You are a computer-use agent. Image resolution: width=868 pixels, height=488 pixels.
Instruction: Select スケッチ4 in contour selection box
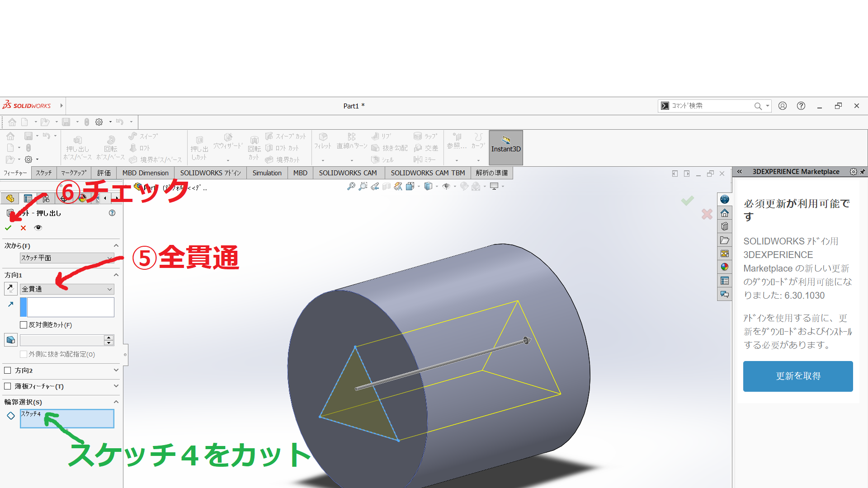point(31,413)
